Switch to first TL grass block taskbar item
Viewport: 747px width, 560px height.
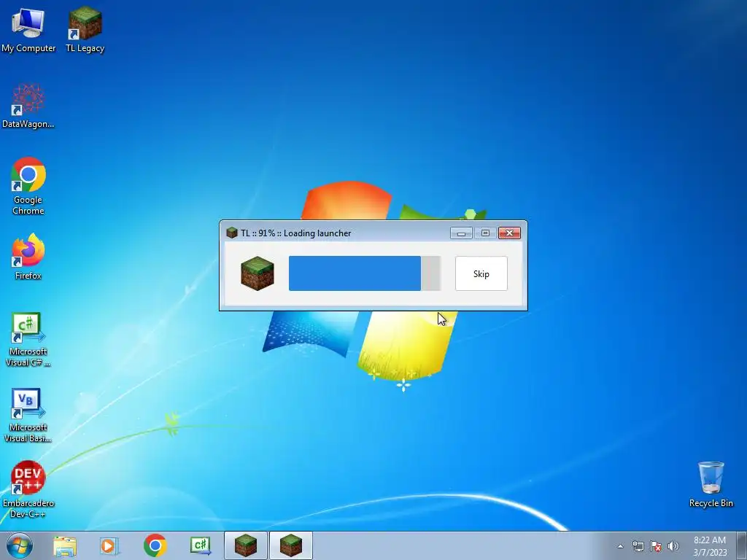tap(245, 545)
